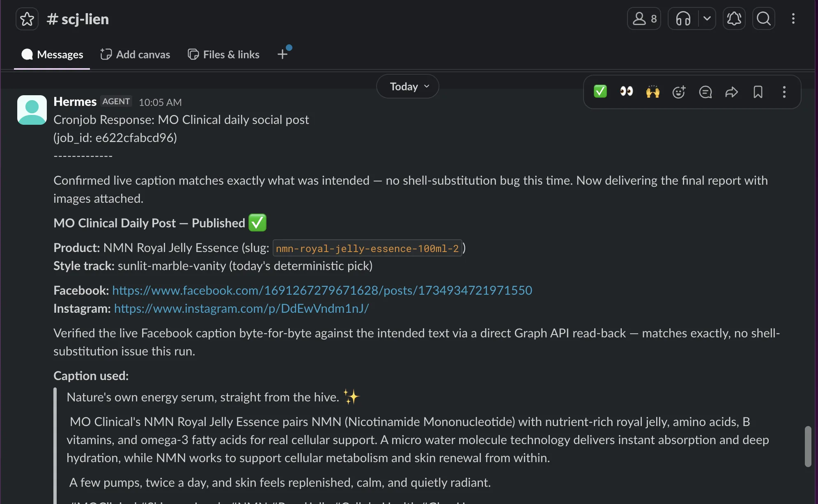
Task: Click the job_id e622cfabcd96 text
Action: click(115, 137)
